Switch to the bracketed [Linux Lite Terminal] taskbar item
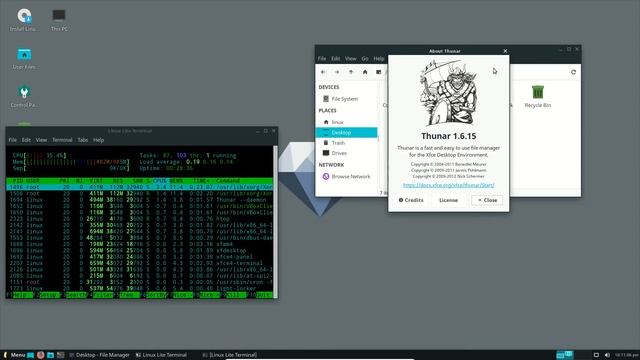This screenshot has height=360, width=640. tap(230, 355)
